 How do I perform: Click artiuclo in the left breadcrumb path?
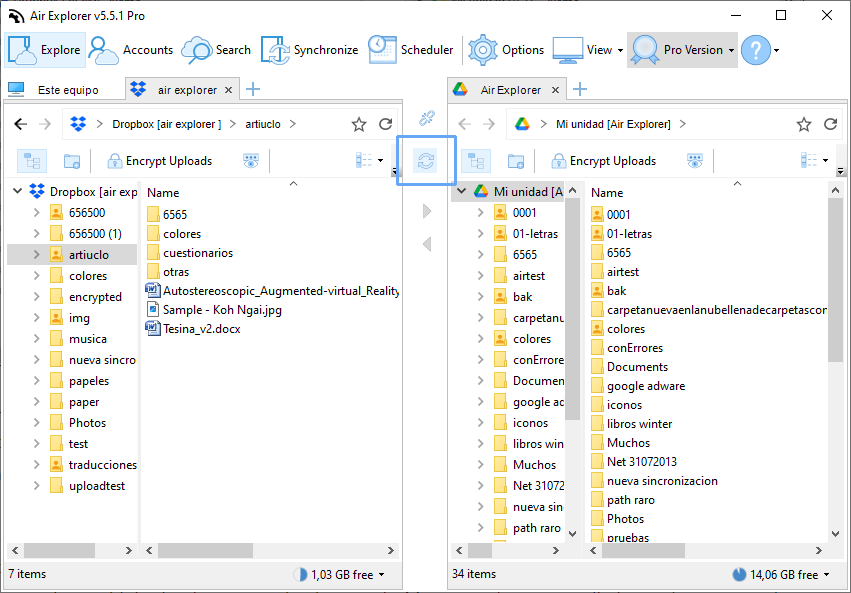[x=263, y=124]
